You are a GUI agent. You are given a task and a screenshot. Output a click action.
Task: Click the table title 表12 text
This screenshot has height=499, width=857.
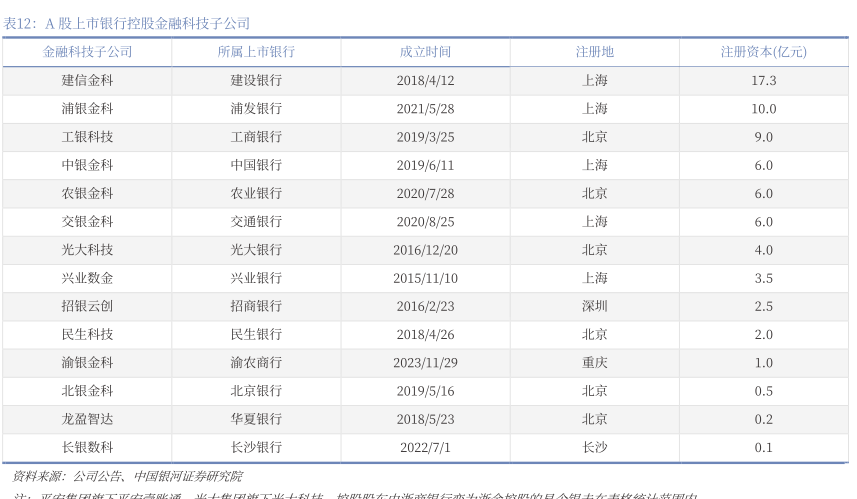click(x=127, y=23)
